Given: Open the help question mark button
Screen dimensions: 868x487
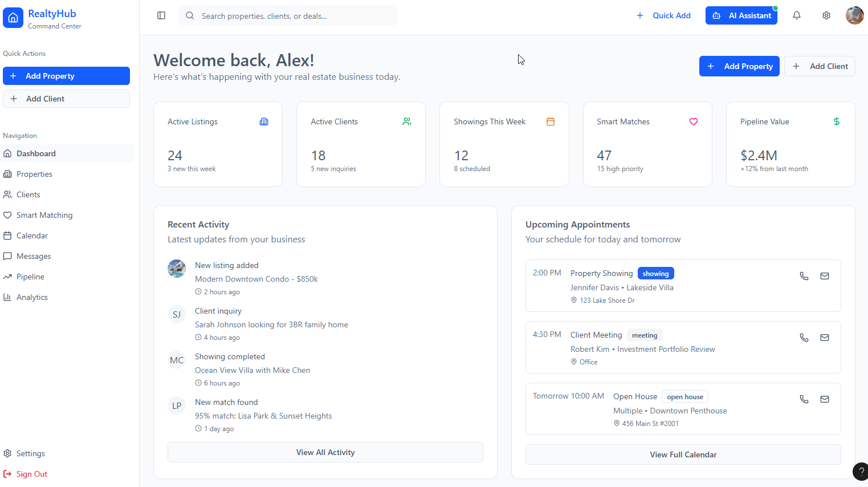Looking at the screenshot, I should pyautogui.click(x=861, y=471).
